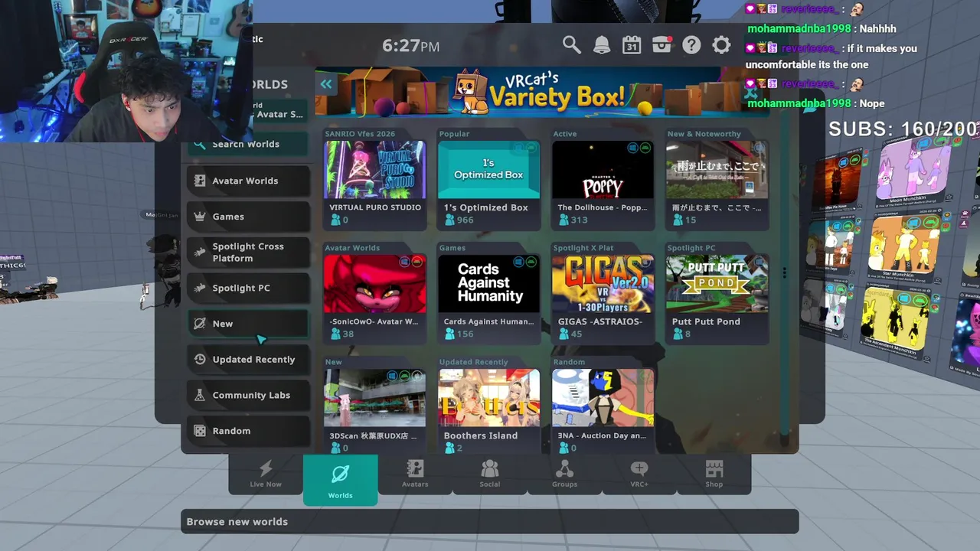Collapse sidebar with double-chevron arrow
The width and height of the screenshot is (980, 551).
(326, 84)
